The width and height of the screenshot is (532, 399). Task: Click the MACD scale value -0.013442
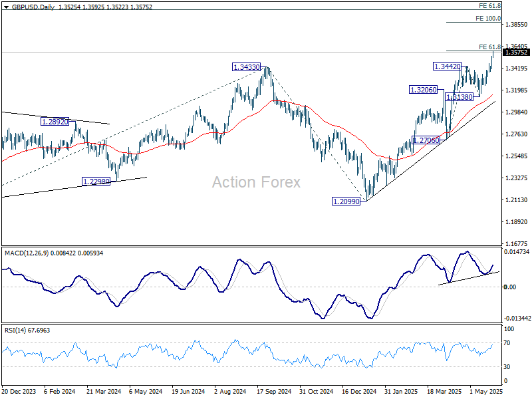517,319
